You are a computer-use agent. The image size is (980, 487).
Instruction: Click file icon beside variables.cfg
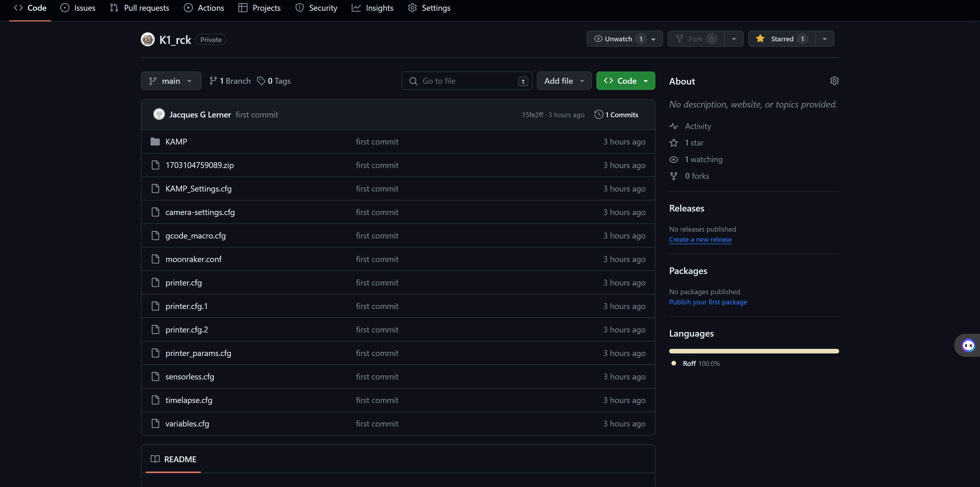click(x=155, y=423)
